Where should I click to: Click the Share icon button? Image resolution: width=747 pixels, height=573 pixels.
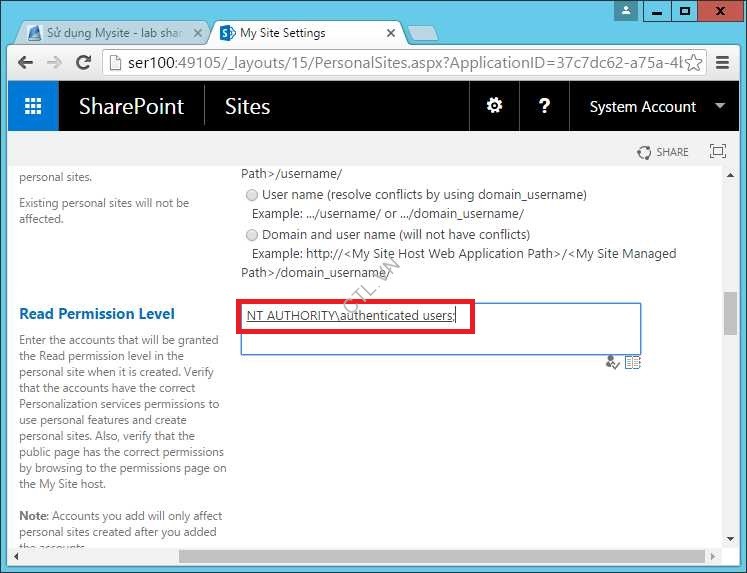coord(663,152)
